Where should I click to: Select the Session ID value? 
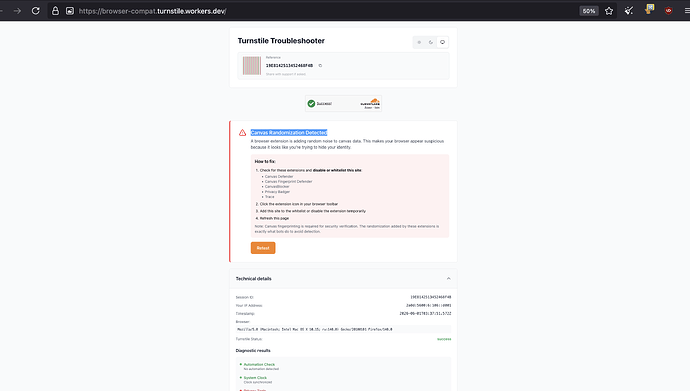[x=430, y=297]
